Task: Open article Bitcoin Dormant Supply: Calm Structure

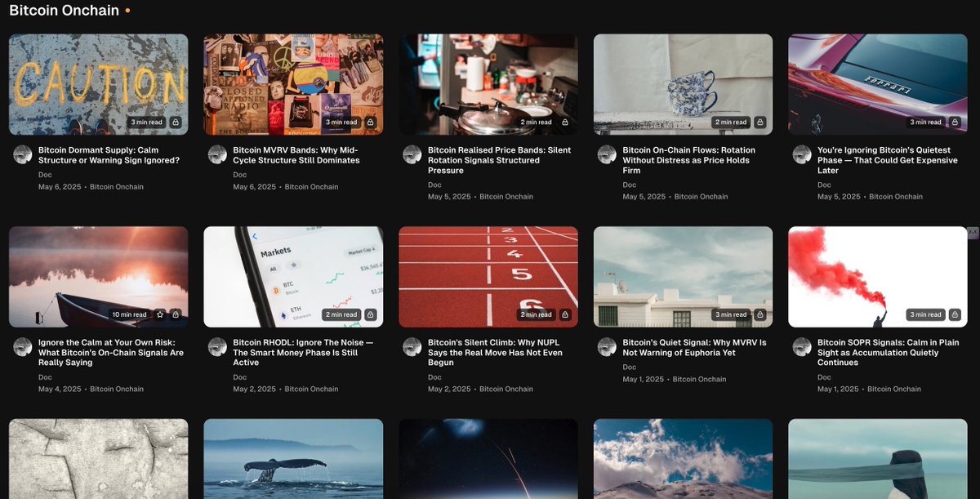Action: pos(109,155)
